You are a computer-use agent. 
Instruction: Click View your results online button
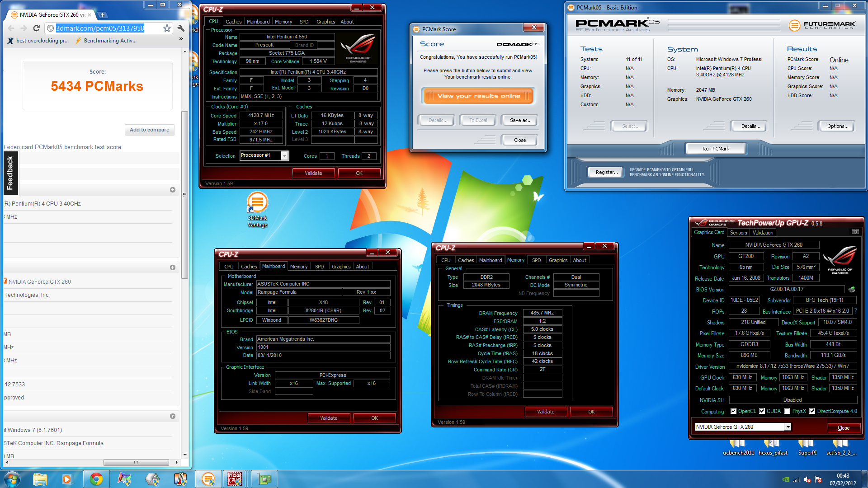coord(478,96)
